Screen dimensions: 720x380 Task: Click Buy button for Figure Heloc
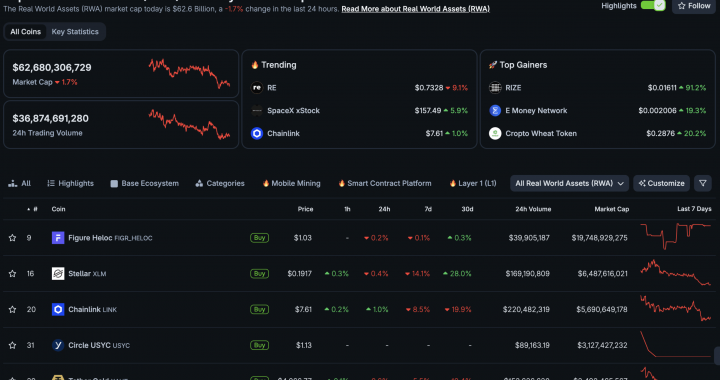click(259, 238)
